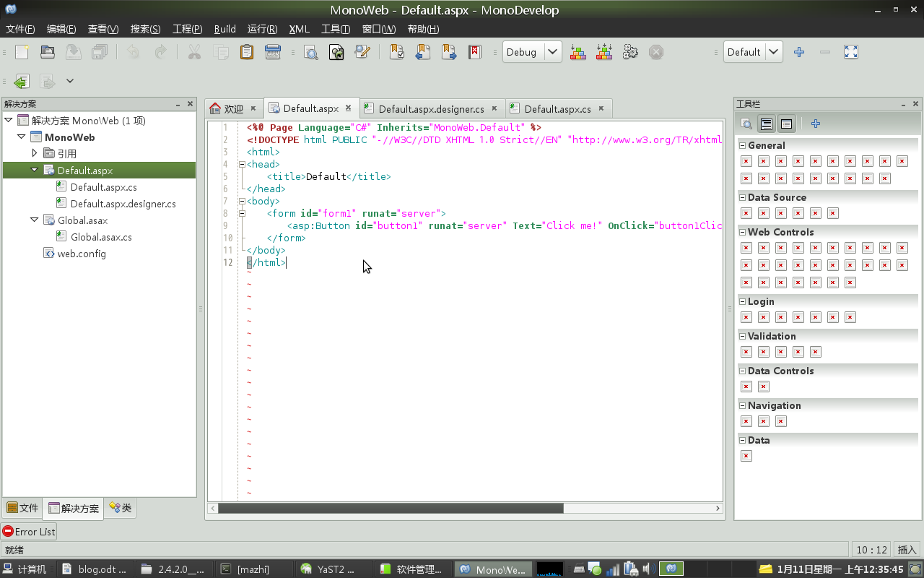Close the Default.aspx editor tab
Viewport: 924px width, 578px height.
(x=348, y=108)
